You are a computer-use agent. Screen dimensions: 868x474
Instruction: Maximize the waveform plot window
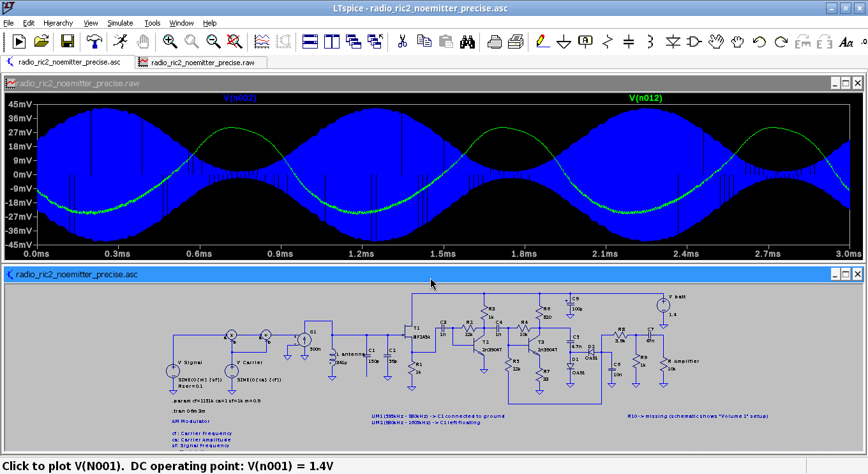point(846,84)
